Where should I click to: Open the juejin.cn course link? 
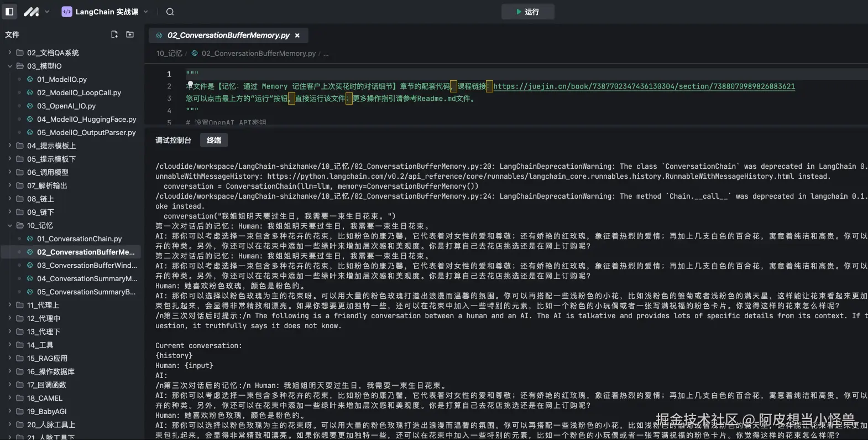[x=644, y=86]
